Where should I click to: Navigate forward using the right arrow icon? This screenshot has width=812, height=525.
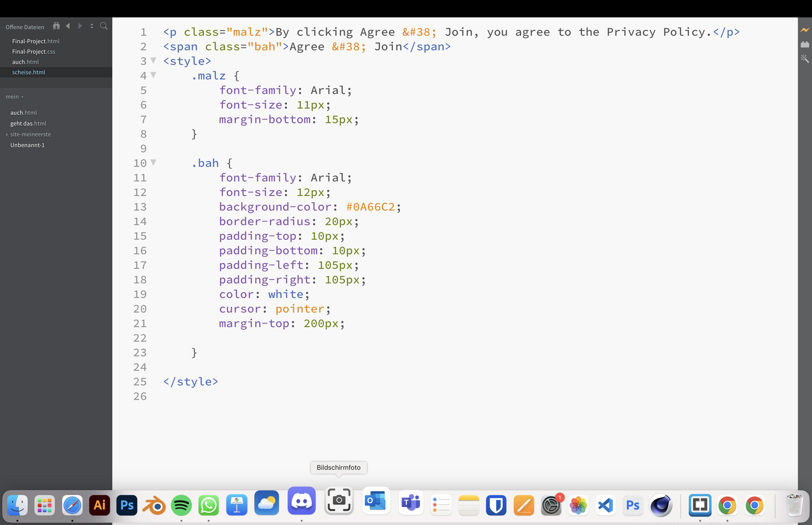pos(80,26)
